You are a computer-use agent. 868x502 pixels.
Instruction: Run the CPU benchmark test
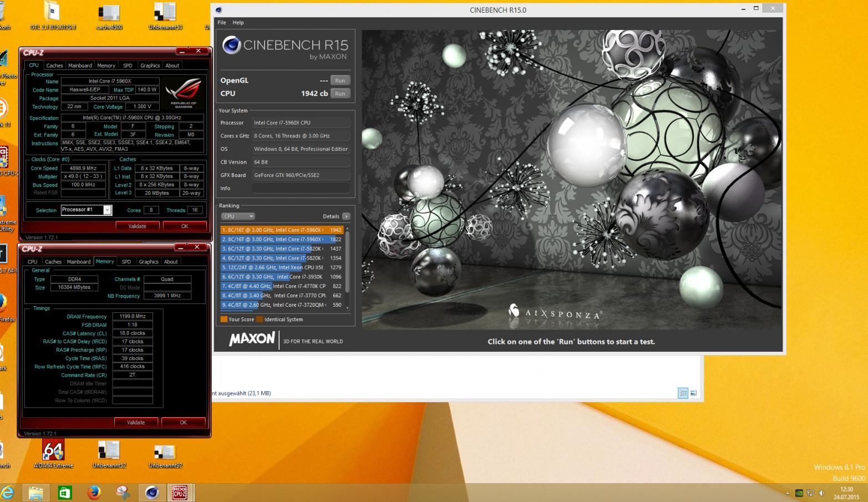(x=340, y=94)
